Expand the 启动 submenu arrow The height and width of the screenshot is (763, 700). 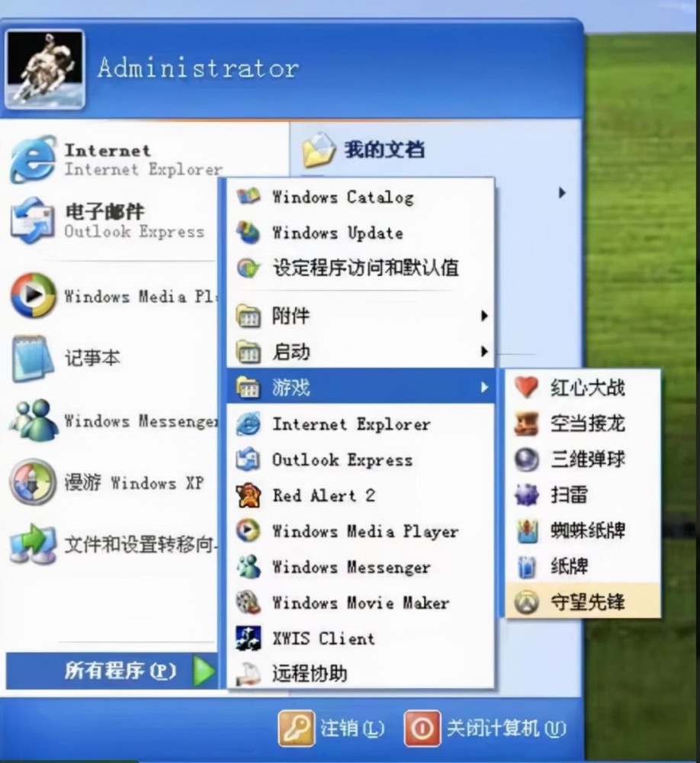[483, 351]
